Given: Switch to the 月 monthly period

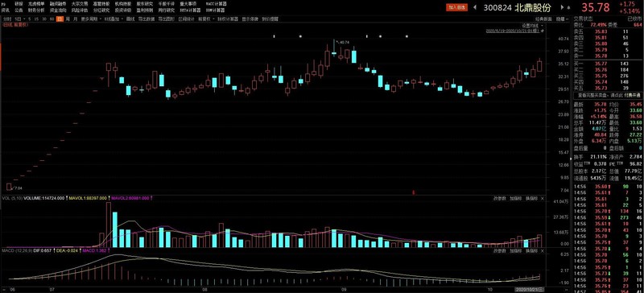Looking at the screenshot, I should [x=75, y=19].
